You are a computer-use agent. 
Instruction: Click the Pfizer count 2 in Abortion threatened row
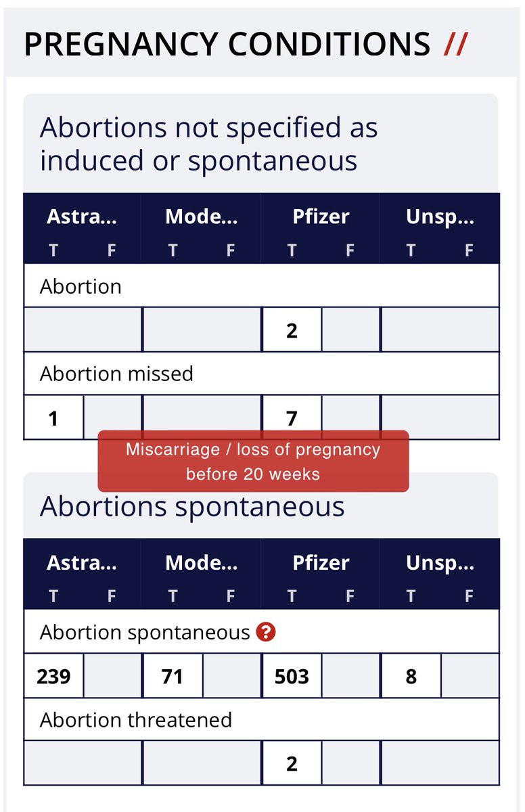(x=292, y=763)
